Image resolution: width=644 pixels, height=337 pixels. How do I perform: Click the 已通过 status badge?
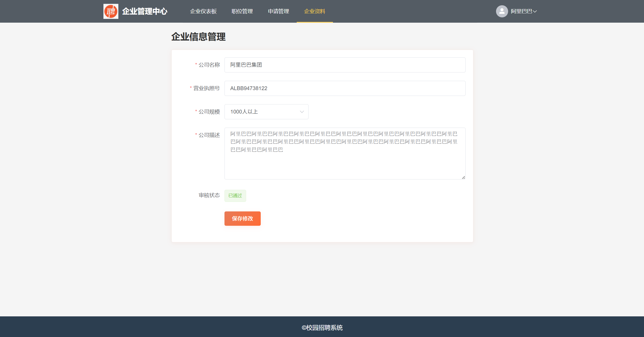pos(235,196)
